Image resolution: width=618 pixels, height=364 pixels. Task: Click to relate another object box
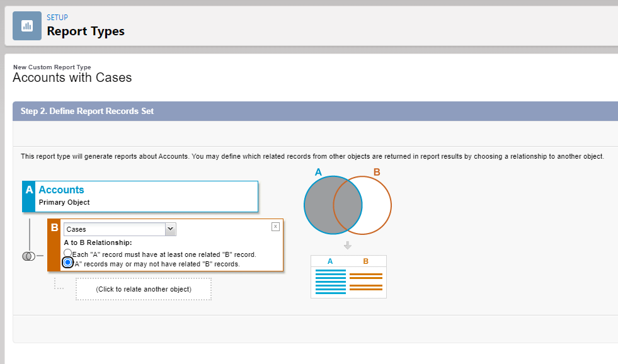(144, 289)
